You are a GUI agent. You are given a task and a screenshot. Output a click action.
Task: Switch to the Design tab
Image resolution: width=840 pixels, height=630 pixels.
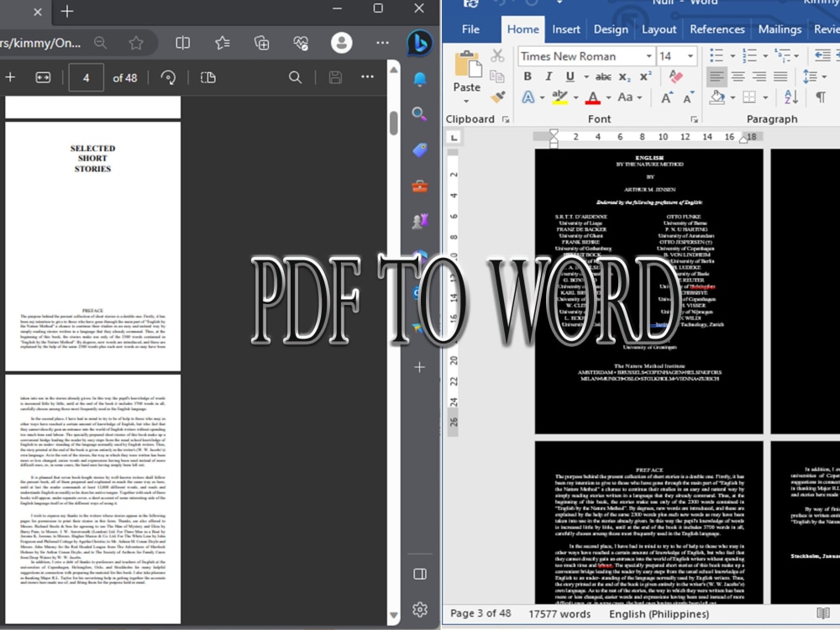[611, 29]
